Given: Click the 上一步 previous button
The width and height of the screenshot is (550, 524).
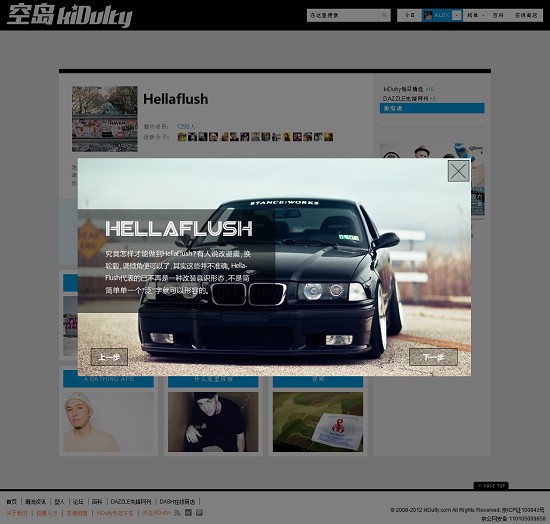Looking at the screenshot, I should pyautogui.click(x=109, y=357).
